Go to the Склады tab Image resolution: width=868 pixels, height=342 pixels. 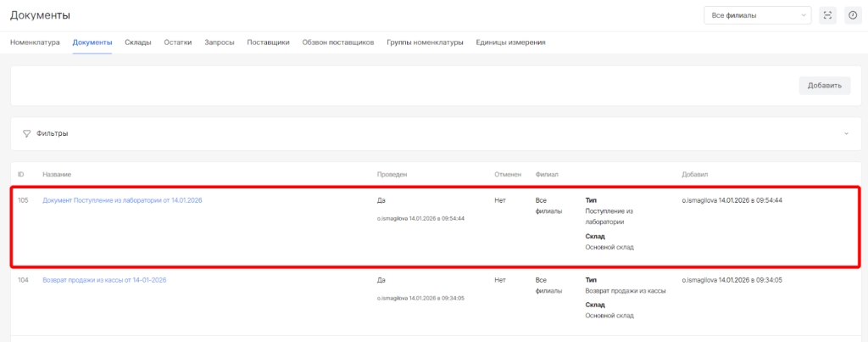[137, 42]
